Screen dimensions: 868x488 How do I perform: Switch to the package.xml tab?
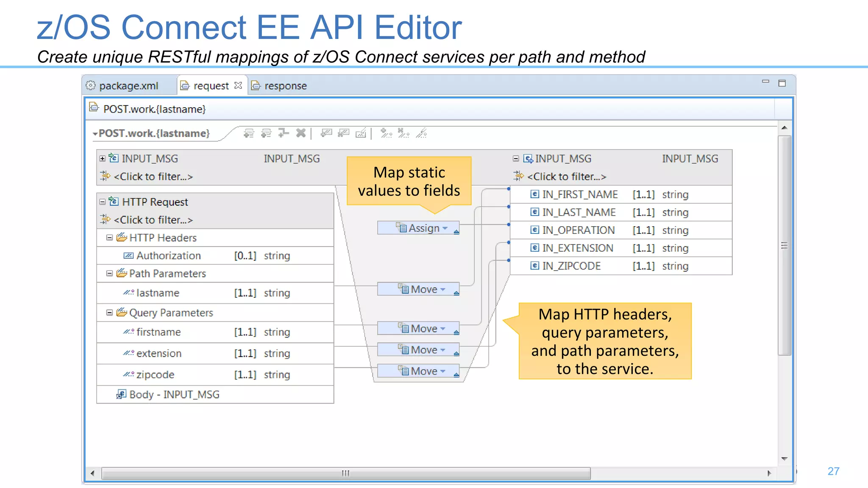coord(129,86)
